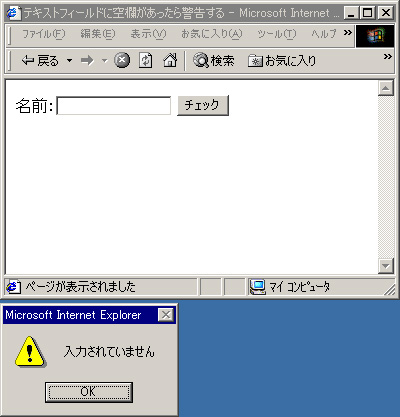Screen dimensions: 400x417
Task: Click the Stop loading icon in toolbar
Action: (x=122, y=61)
